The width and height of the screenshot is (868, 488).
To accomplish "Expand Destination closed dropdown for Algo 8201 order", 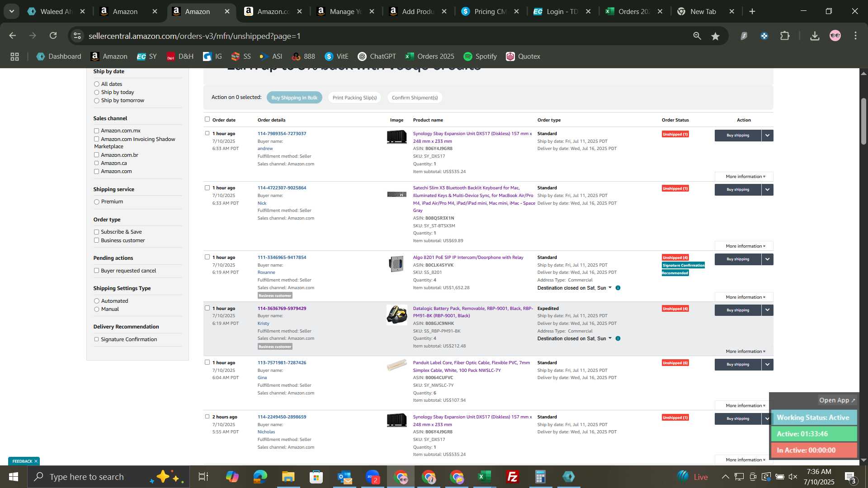I will tap(610, 288).
